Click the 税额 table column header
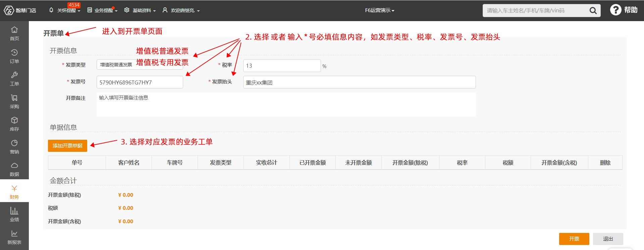Screen dimensions: 644x250 [x=508, y=163]
